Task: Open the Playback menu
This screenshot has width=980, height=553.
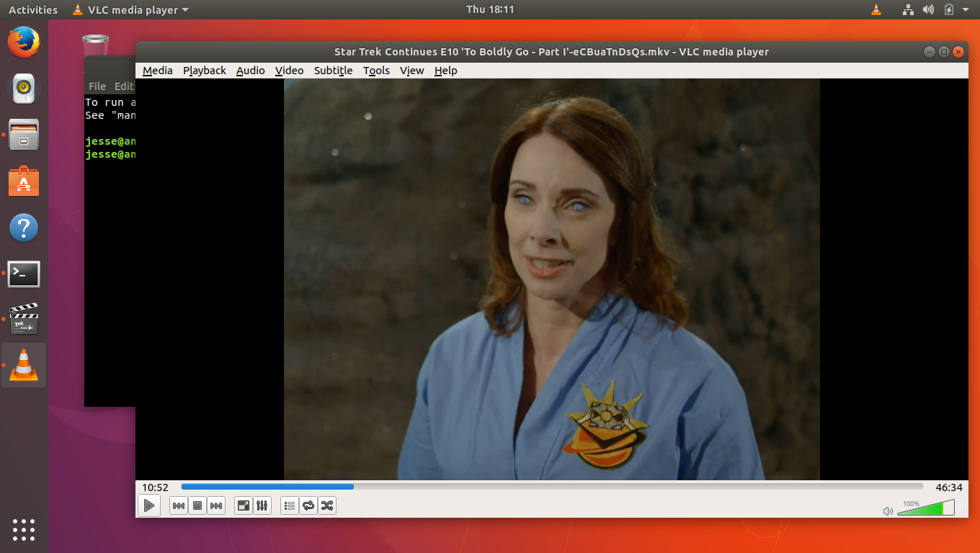Action: [205, 71]
